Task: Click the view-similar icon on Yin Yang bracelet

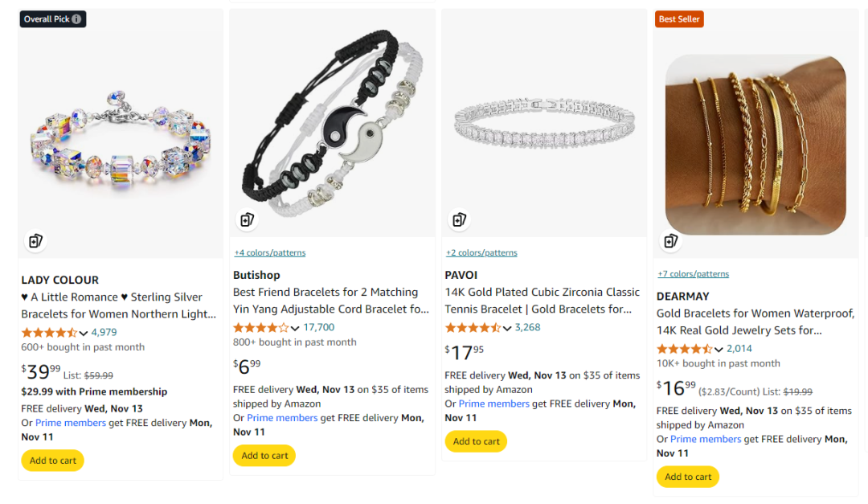Action: 247,219
